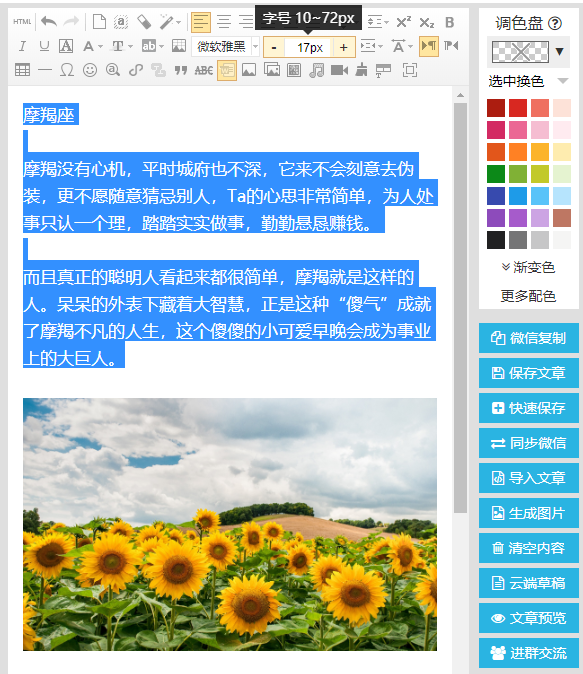
Task: Click the 保存文章 button
Action: [529, 373]
